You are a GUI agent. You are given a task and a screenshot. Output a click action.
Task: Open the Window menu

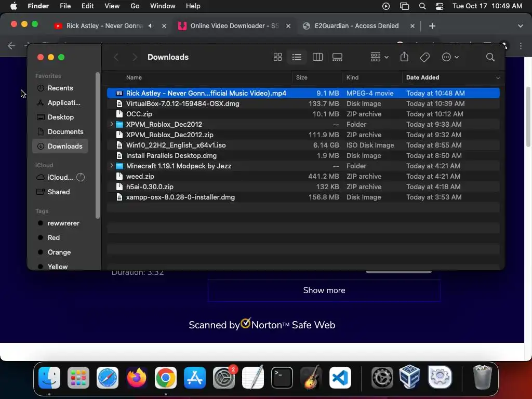click(163, 6)
